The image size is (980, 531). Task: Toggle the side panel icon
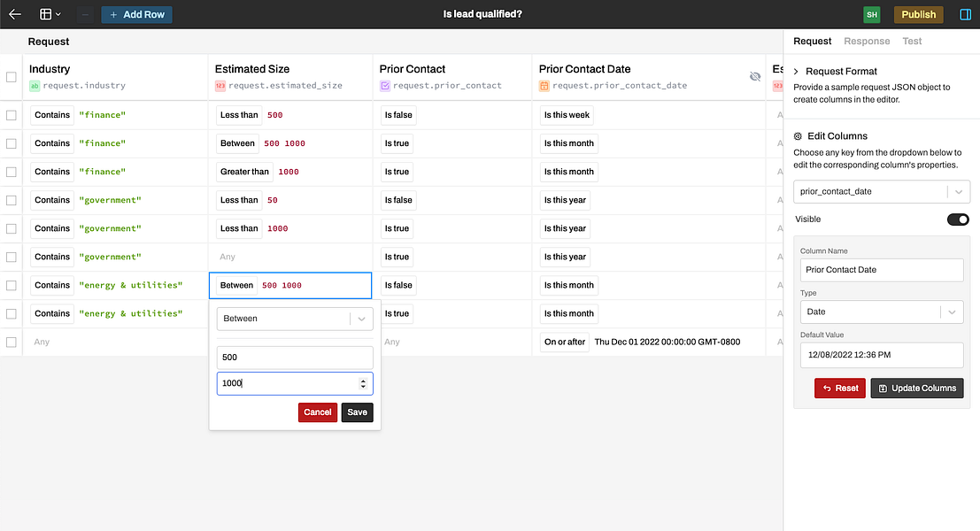pos(965,14)
